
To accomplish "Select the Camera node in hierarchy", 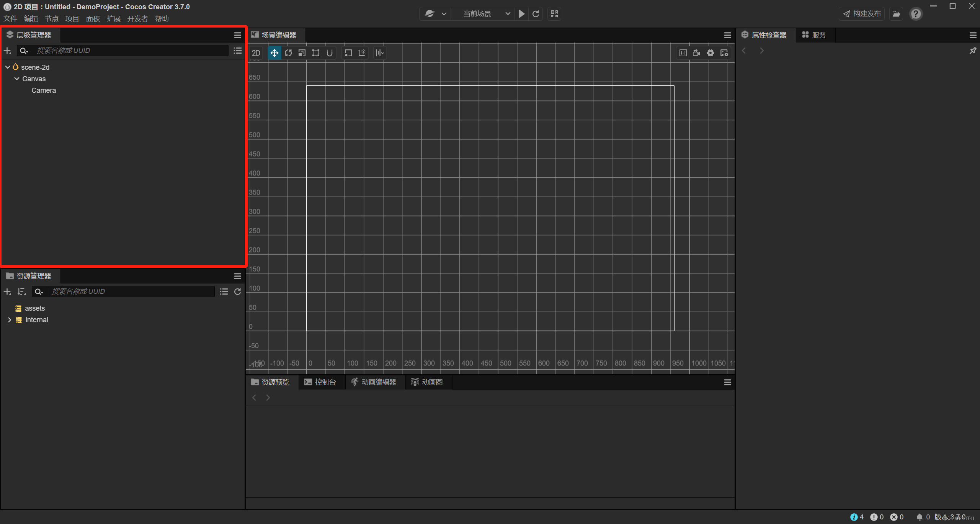I will (44, 90).
